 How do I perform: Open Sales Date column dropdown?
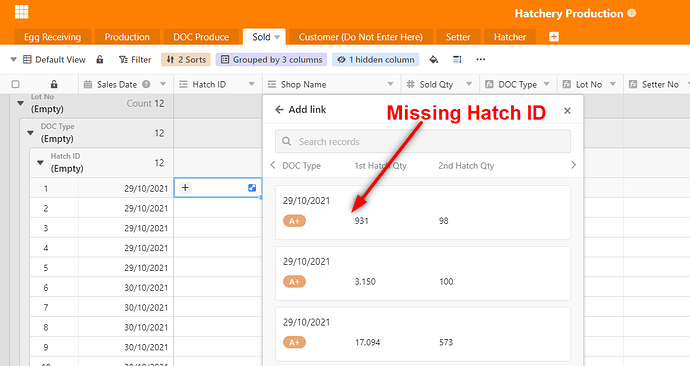coord(163,84)
